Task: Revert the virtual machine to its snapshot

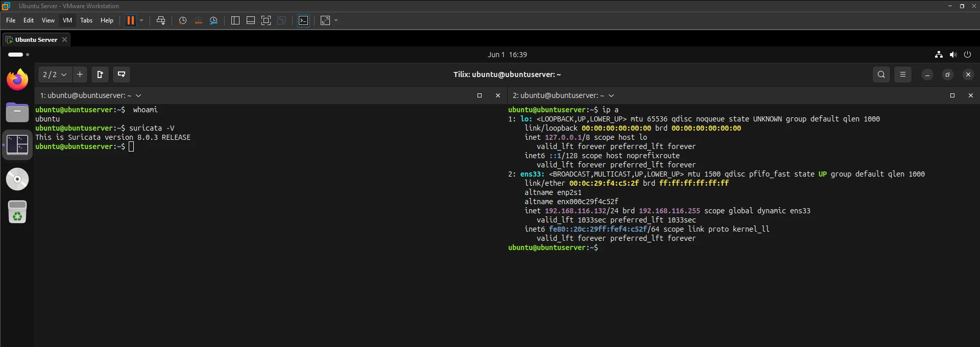Action: click(x=198, y=20)
